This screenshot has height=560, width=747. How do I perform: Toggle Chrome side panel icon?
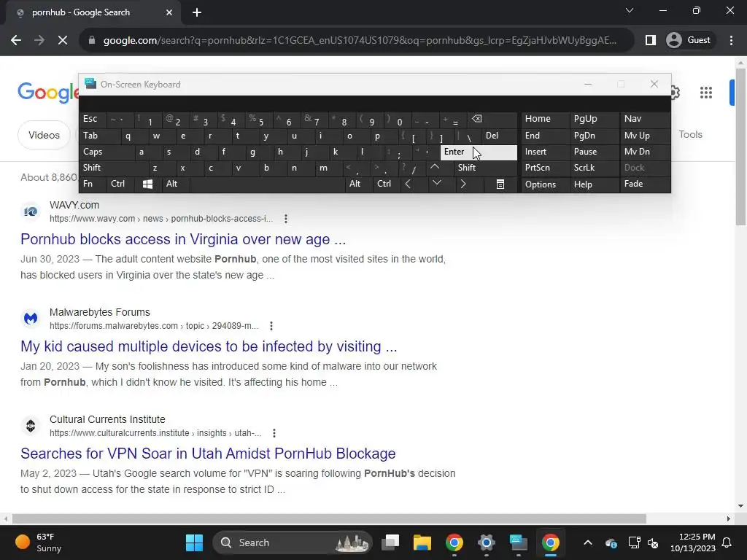[x=650, y=41]
